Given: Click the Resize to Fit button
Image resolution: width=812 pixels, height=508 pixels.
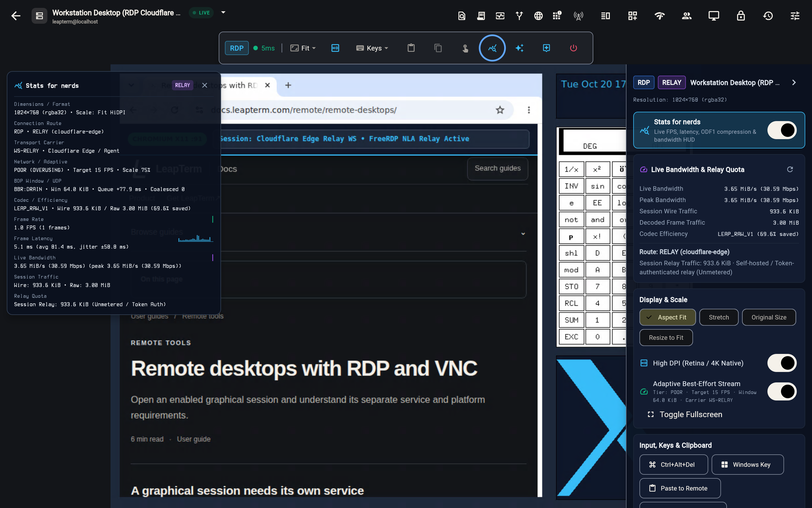Looking at the screenshot, I should 666,337.
